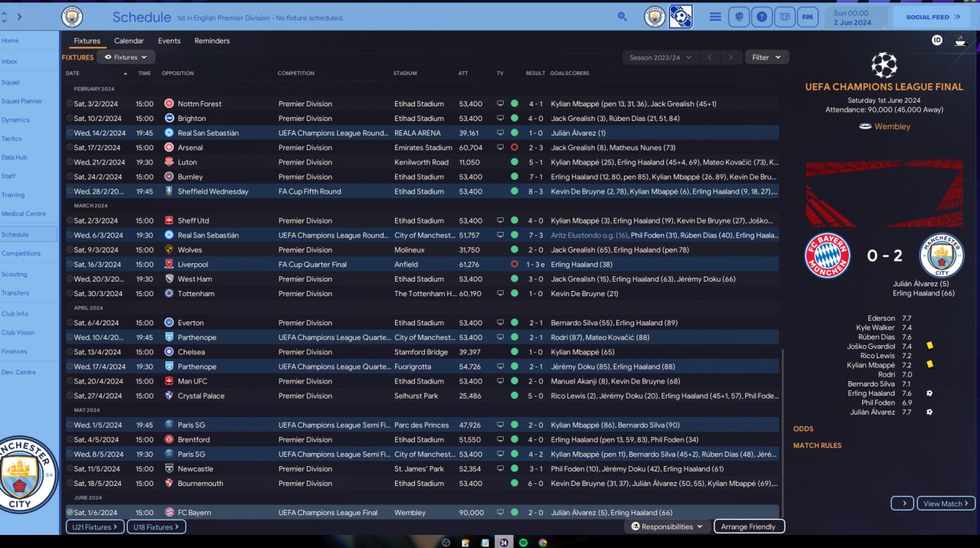980x548 pixels.
Task: Click the date and time continue panel
Action: 857,17
